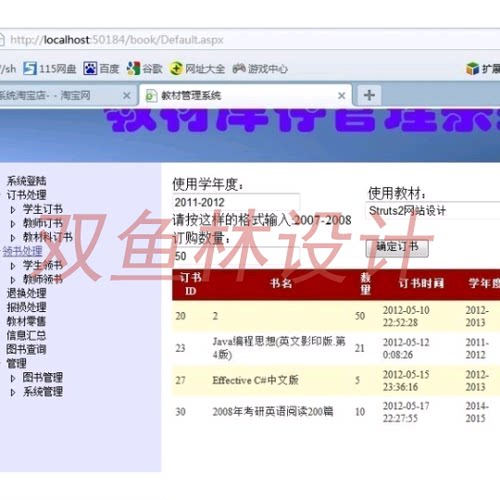The width and height of the screenshot is (500, 500).
Task: Open 系统登陆 in the sidebar
Action: [26, 181]
